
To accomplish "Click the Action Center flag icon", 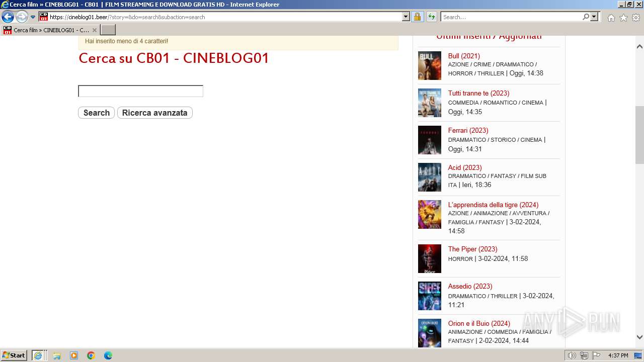I will click(596, 355).
